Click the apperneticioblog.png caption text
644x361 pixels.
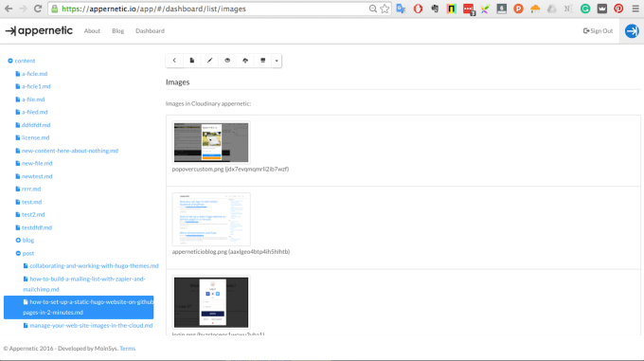231,251
